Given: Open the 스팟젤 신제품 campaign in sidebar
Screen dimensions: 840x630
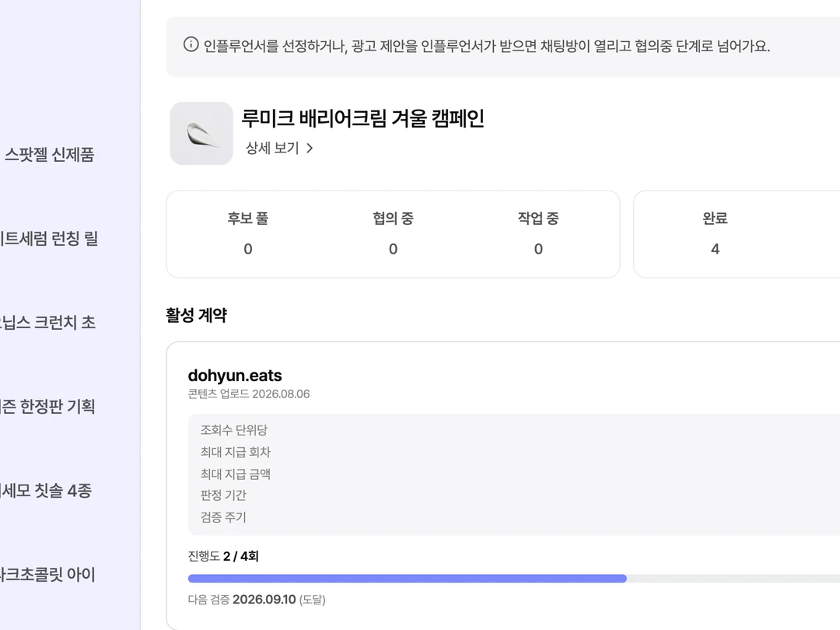Looking at the screenshot, I should [49, 155].
